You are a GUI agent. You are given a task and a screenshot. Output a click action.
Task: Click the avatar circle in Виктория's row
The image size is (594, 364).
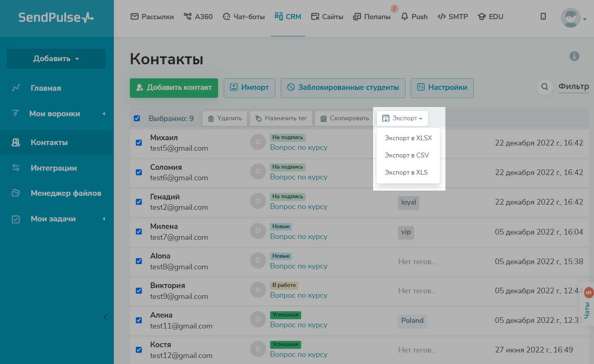pyautogui.click(x=258, y=290)
